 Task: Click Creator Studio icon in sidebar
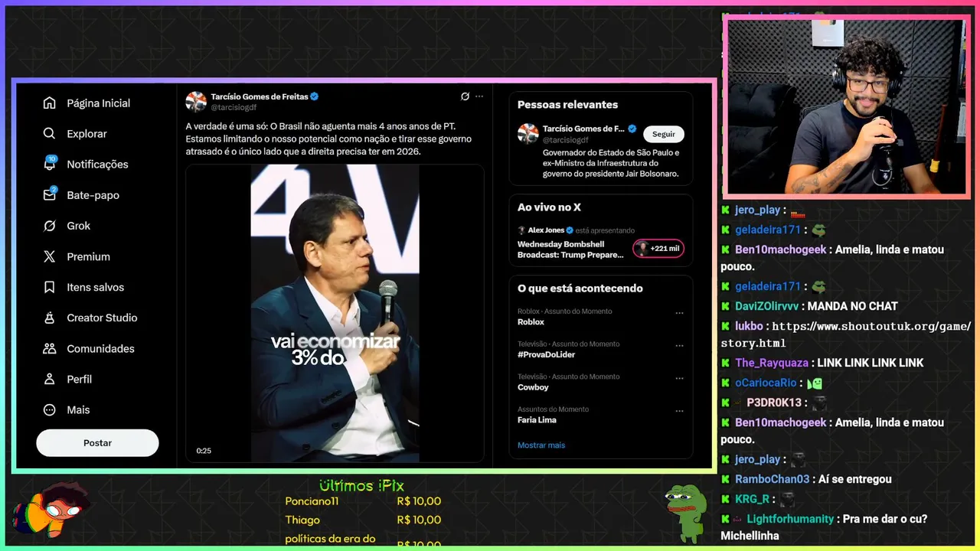[50, 318]
